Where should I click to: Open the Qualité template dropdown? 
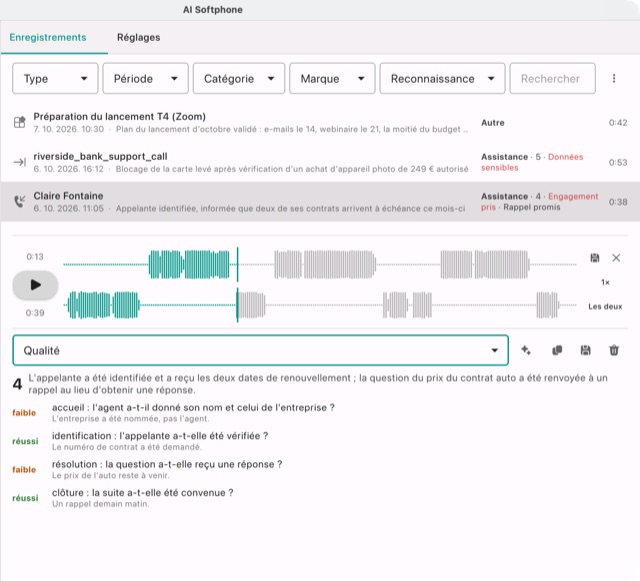(260, 350)
